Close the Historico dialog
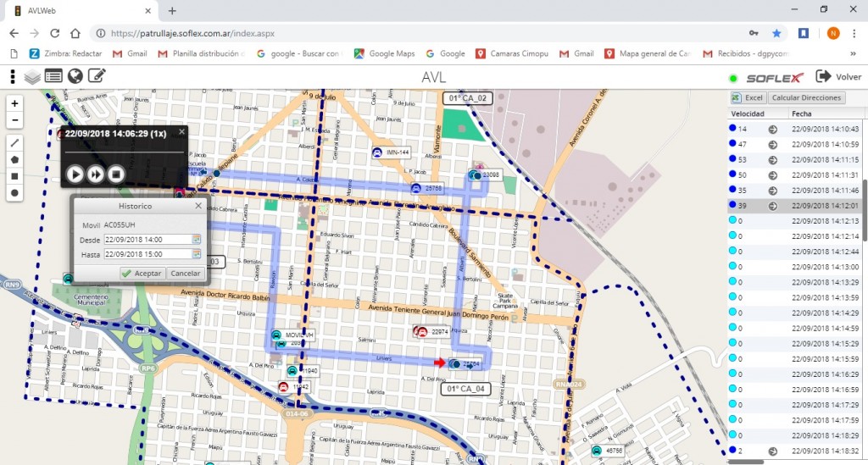The height and width of the screenshot is (465, 868). point(198,206)
